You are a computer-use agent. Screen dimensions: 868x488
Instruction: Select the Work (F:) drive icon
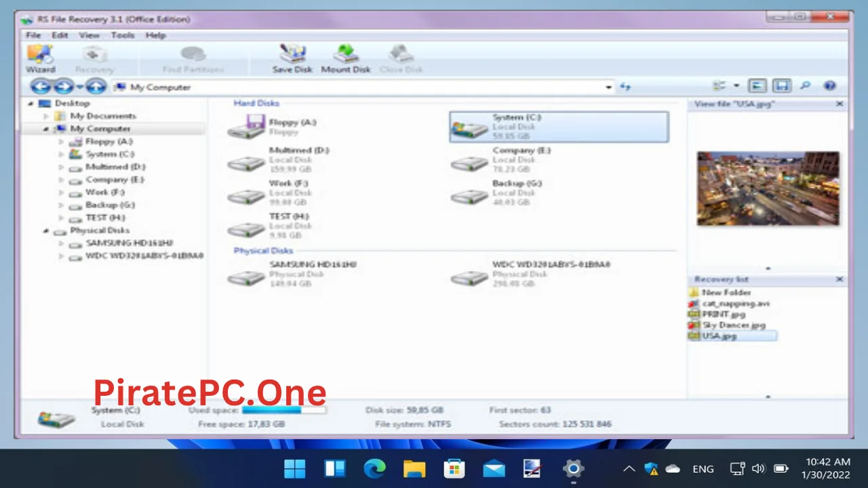(x=245, y=196)
